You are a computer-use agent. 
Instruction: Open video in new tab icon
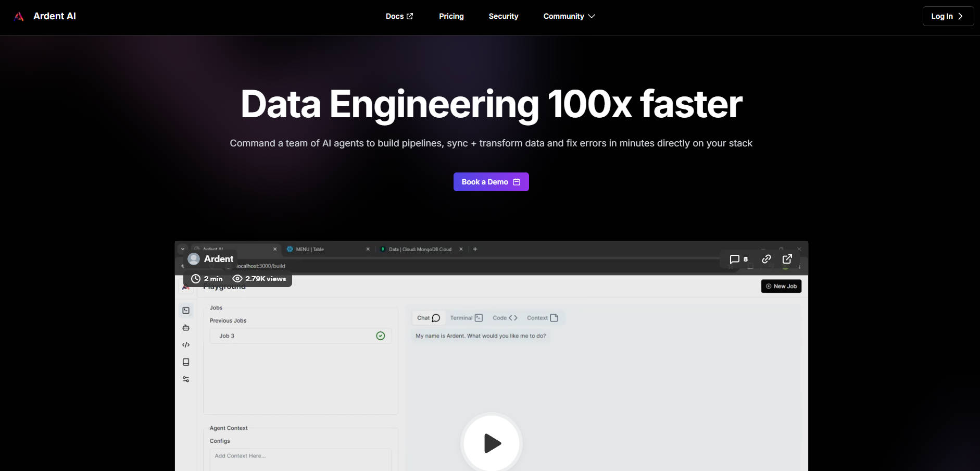(787, 259)
